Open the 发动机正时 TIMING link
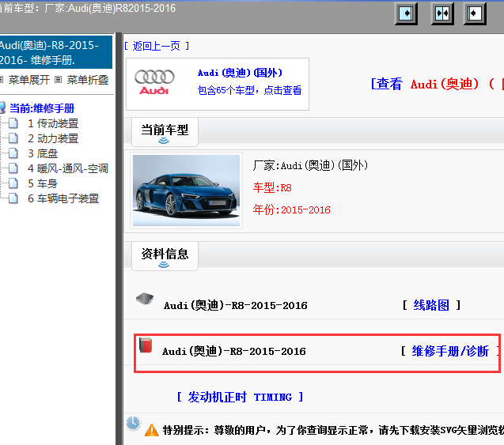Screen dimensions: 504x445 tap(240, 397)
